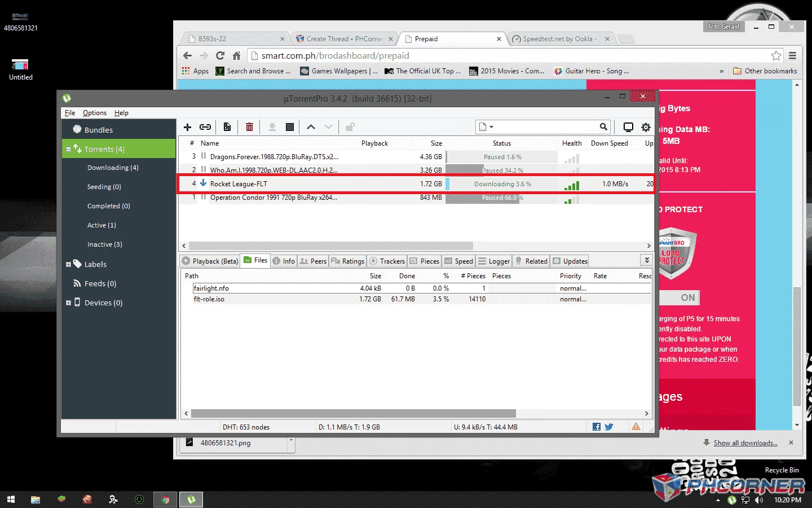Image resolution: width=812 pixels, height=508 pixels.
Task: Switch to the Speed tab
Action: click(x=458, y=261)
